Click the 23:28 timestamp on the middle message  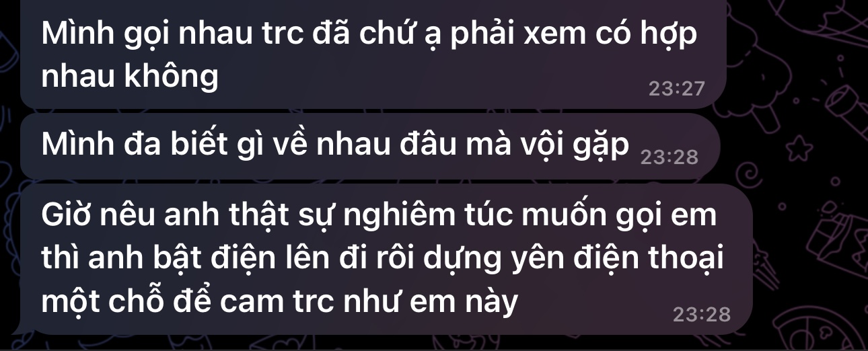(666, 158)
